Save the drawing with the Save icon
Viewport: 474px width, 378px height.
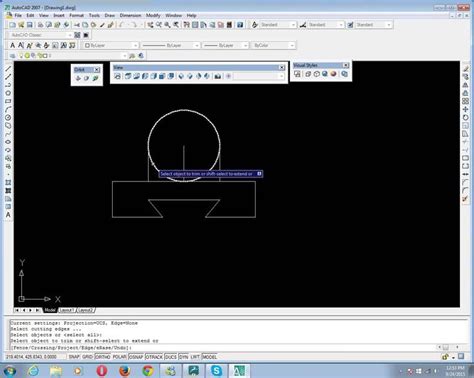pyautogui.click(x=30, y=25)
